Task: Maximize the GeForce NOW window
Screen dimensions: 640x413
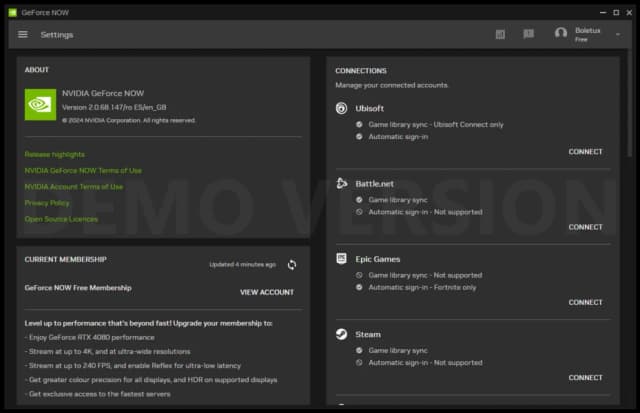Action: click(x=616, y=13)
